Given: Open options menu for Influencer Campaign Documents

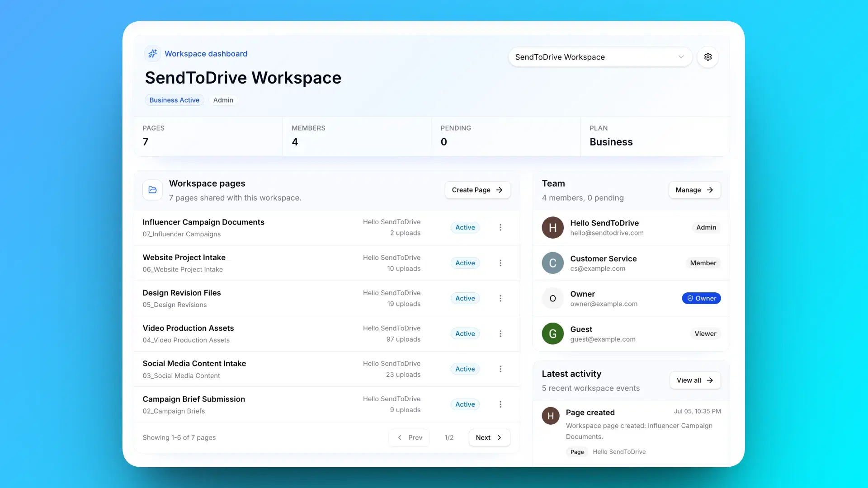Looking at the screenshot, I should [500, 227].
